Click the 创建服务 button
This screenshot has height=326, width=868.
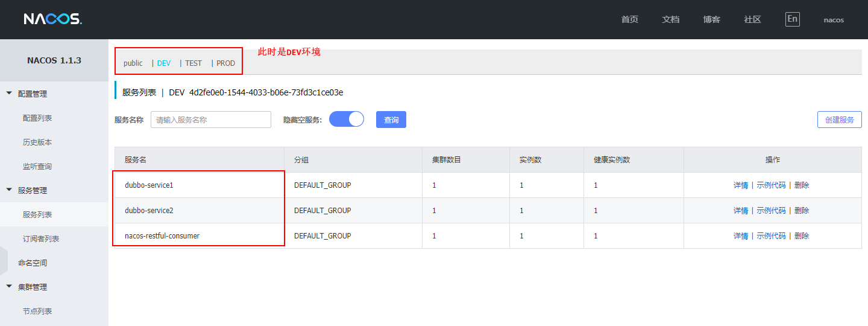839,120
